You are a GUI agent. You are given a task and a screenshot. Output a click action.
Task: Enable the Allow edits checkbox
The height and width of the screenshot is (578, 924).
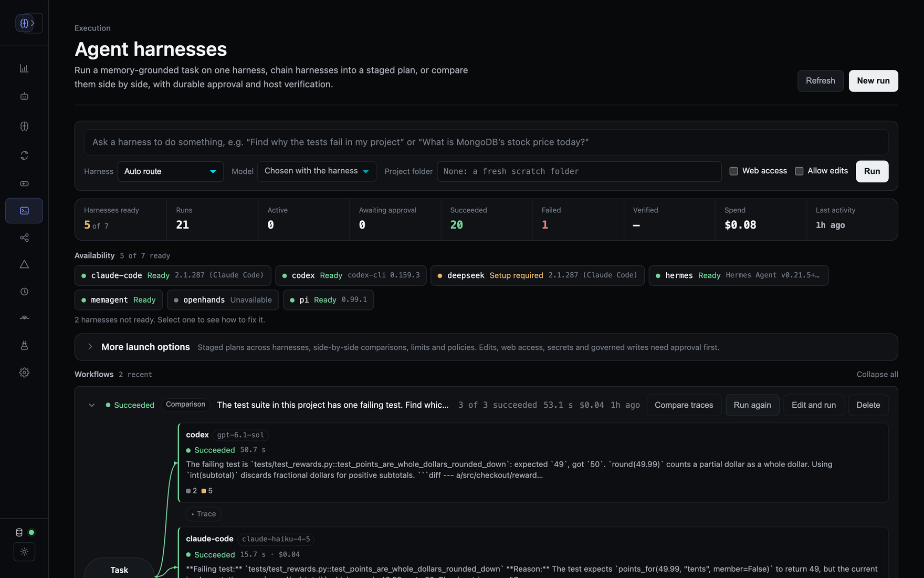[x=799, y=171]
